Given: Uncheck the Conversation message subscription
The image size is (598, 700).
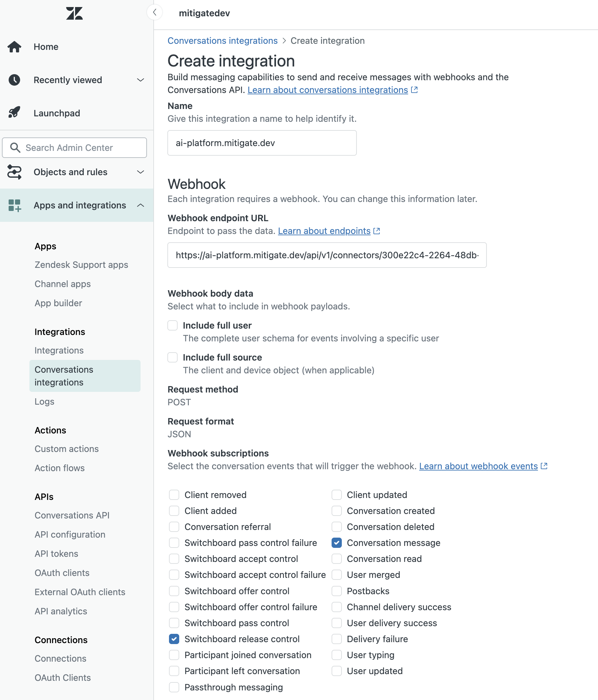Looking at the screenshot, I should (336, 543).
